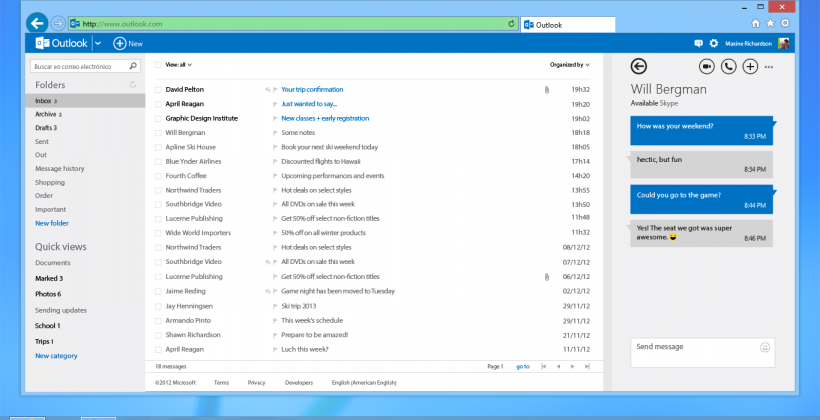Click the Send message text box
Screen dimensions: 820x420
(702, 353)
